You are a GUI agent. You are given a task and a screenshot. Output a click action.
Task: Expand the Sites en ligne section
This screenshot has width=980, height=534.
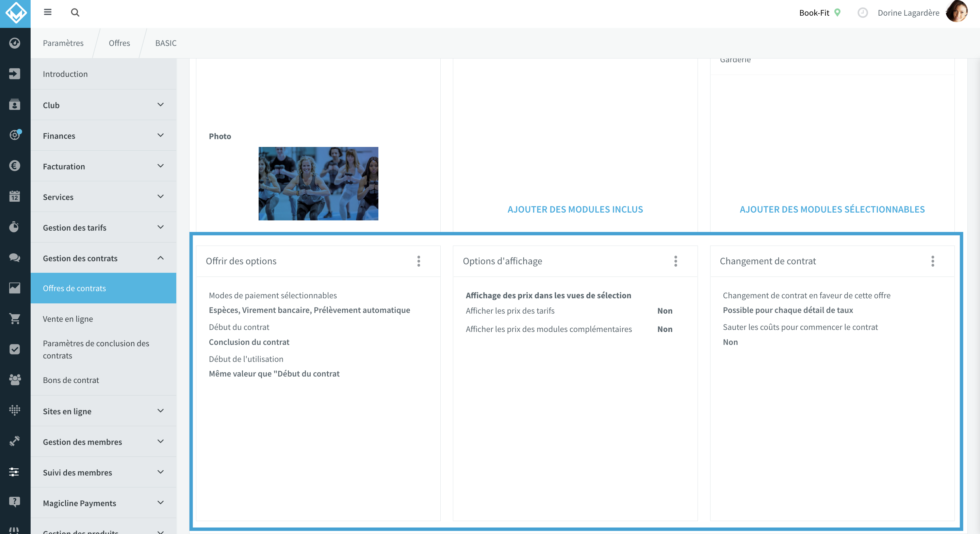click(x=103, y=411)
